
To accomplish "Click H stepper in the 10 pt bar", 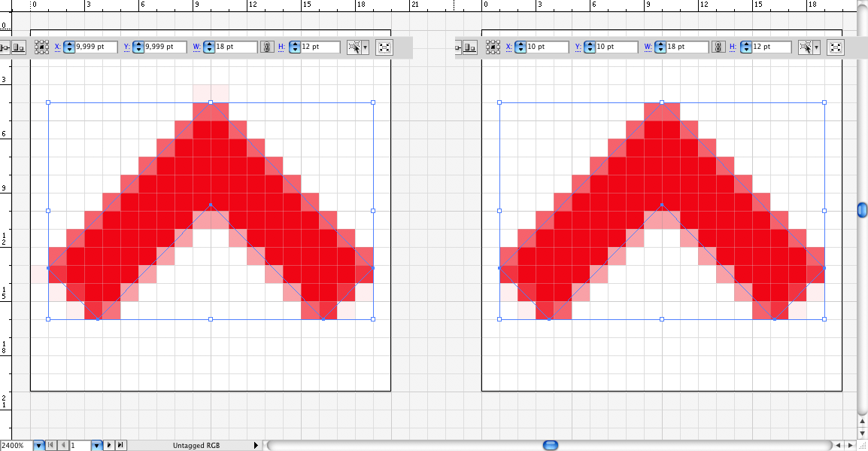I will [x=746, y=47].
